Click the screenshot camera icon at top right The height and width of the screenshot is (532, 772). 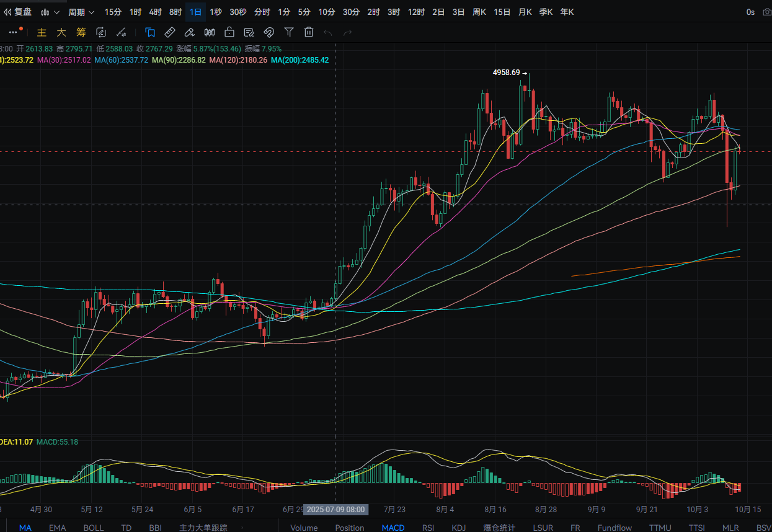click(767, 12)
